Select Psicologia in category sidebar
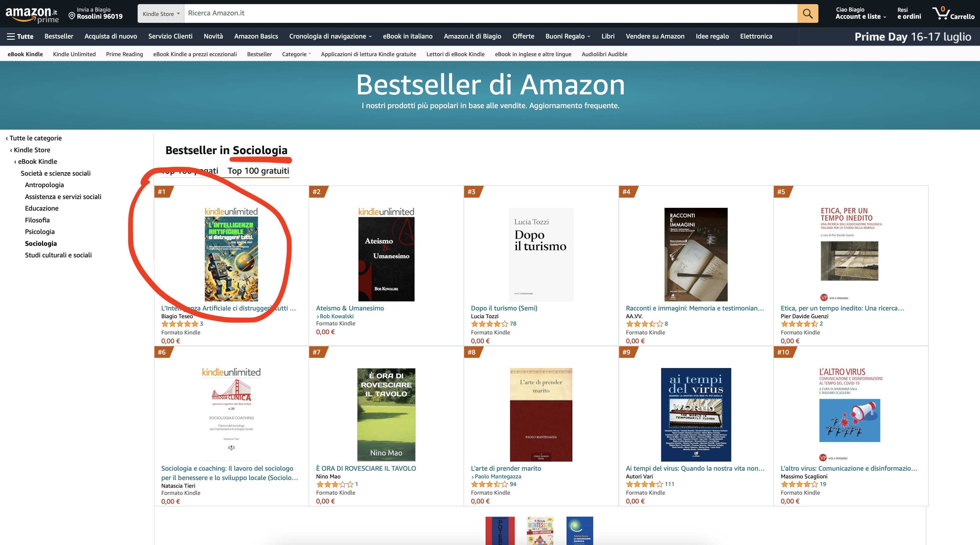Screen dimensions: 980x545 40,231
